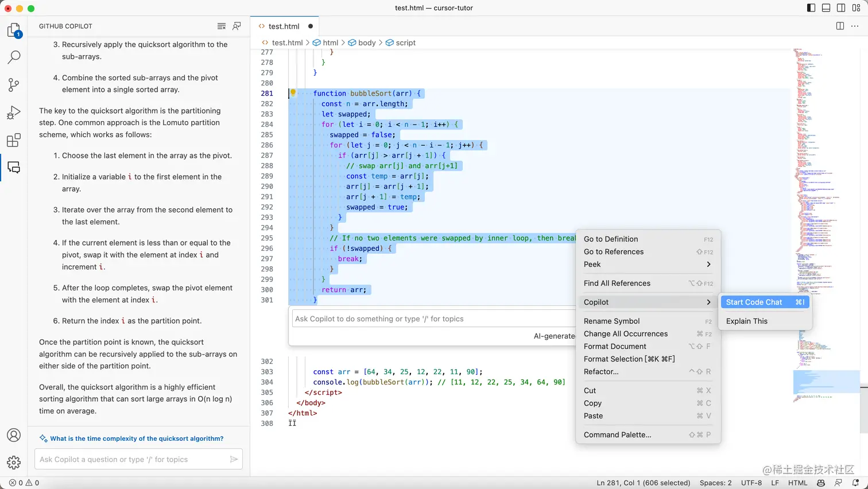
Task: Choose Find All References menu item
Action: point(648,284)
